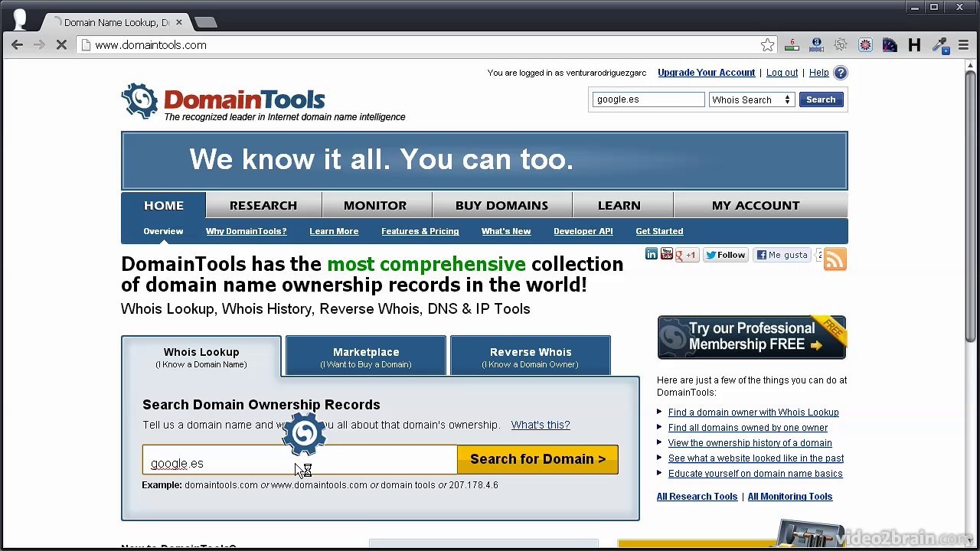980x551 pixels.
Task: Click the Facebook Me gusta button
Action: tap(782, 255)
